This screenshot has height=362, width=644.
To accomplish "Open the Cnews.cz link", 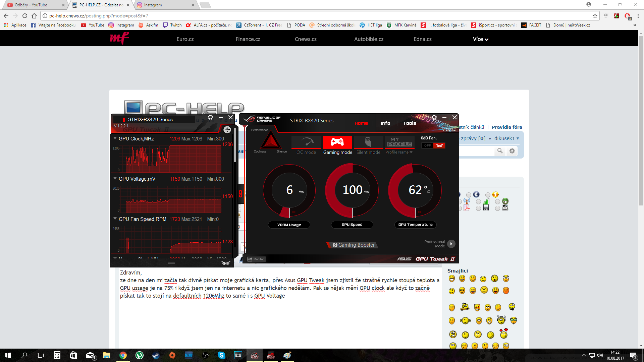I will pos(306,39).
